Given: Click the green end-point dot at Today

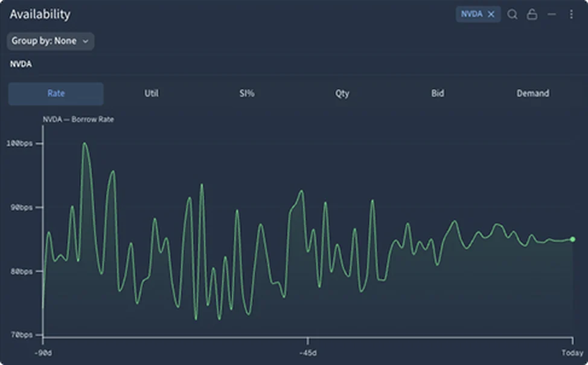Looking at the screenshot, I should pos(573,239).
